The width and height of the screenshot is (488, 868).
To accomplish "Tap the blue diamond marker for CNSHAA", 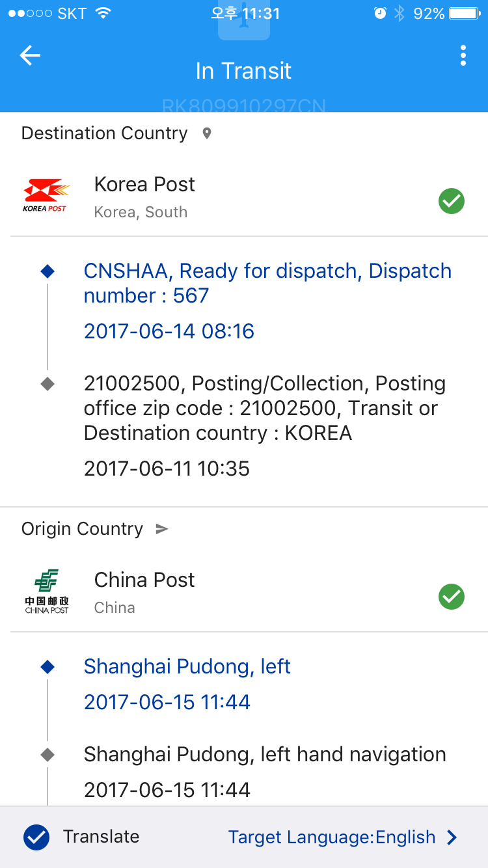I will tap(47, 271).
